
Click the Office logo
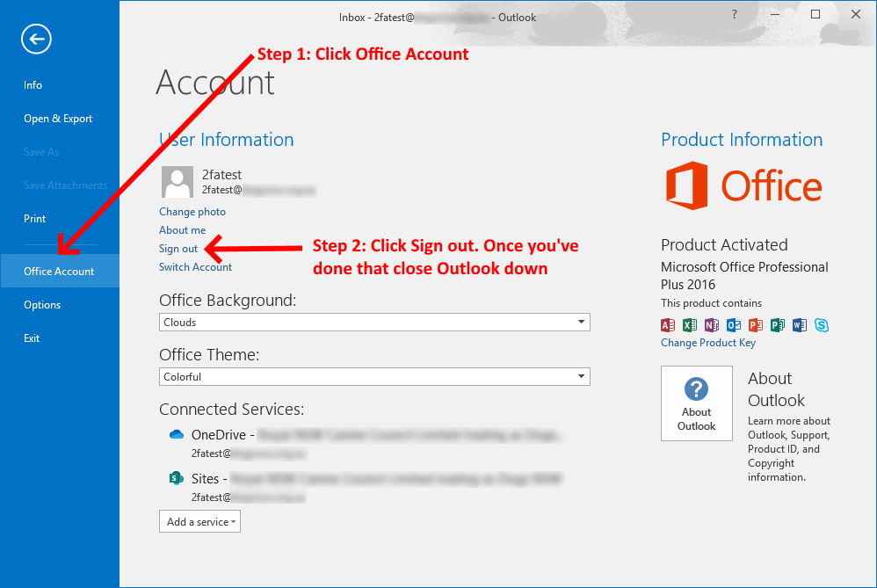point(744,185)
